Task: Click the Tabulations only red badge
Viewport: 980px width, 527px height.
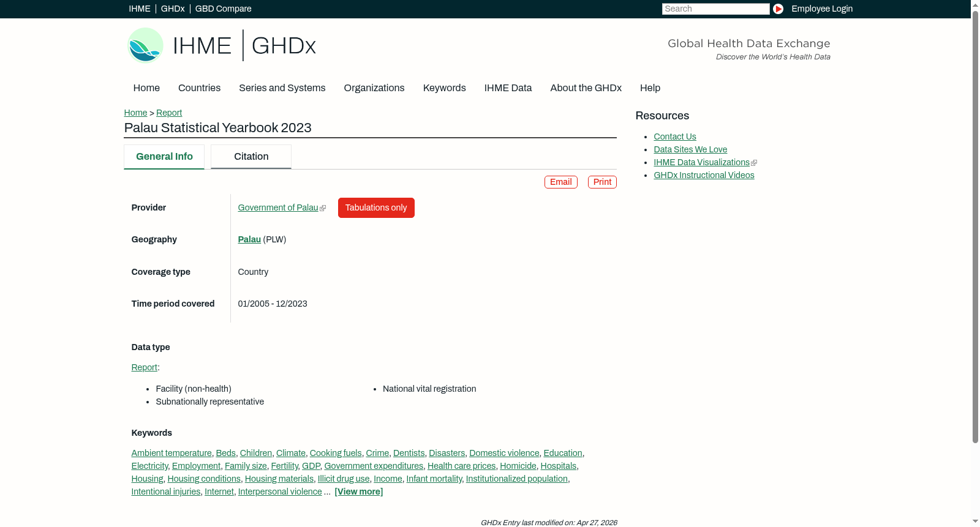Action: 376,207
